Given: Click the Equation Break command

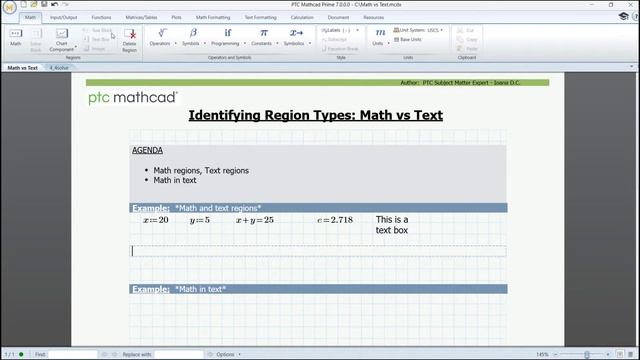Looking at the screenshot, I should coord(340,49).
